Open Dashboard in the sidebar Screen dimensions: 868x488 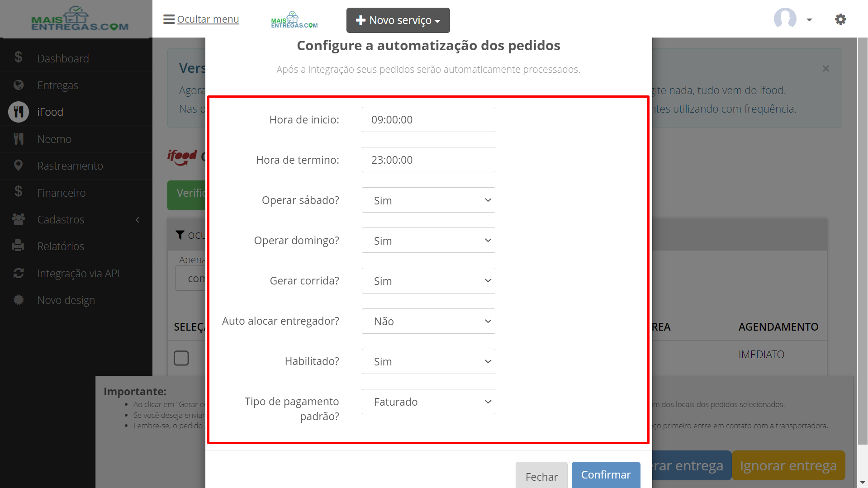click(x=76, y=58)
